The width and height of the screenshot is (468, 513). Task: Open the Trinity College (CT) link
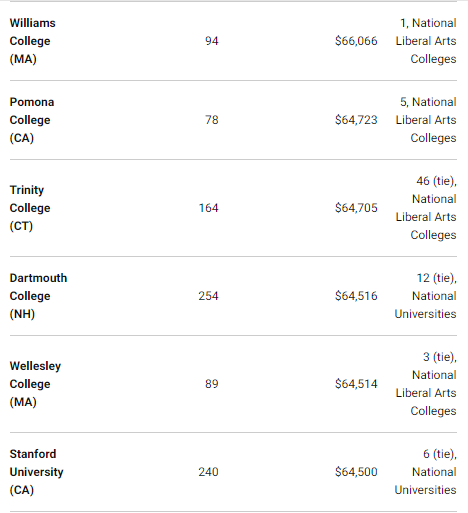pos(30,208)
